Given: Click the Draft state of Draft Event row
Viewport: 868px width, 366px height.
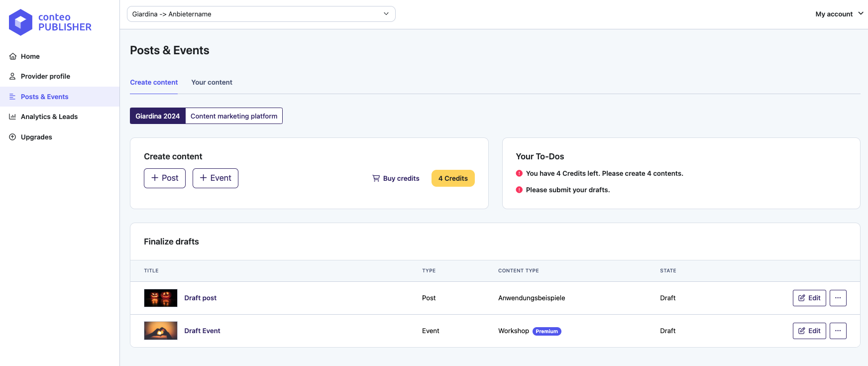Looking at the screenshot, I should [x=668, y=331].
